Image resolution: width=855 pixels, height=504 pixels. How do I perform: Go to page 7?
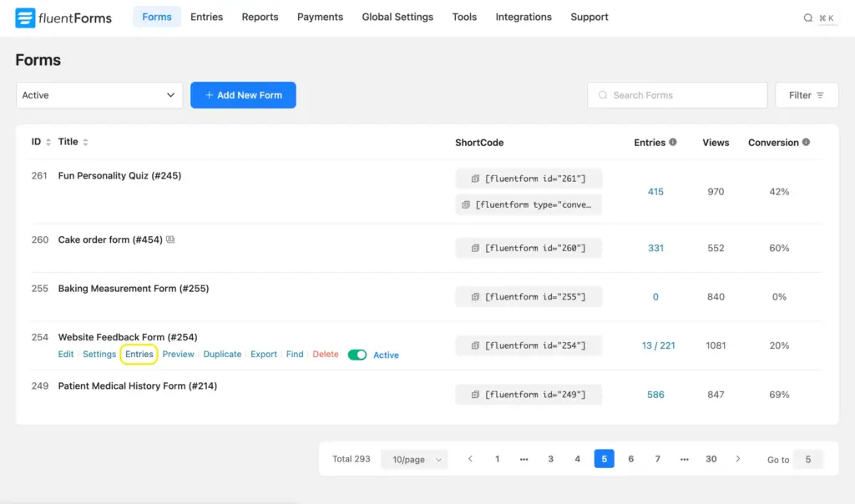658,459
